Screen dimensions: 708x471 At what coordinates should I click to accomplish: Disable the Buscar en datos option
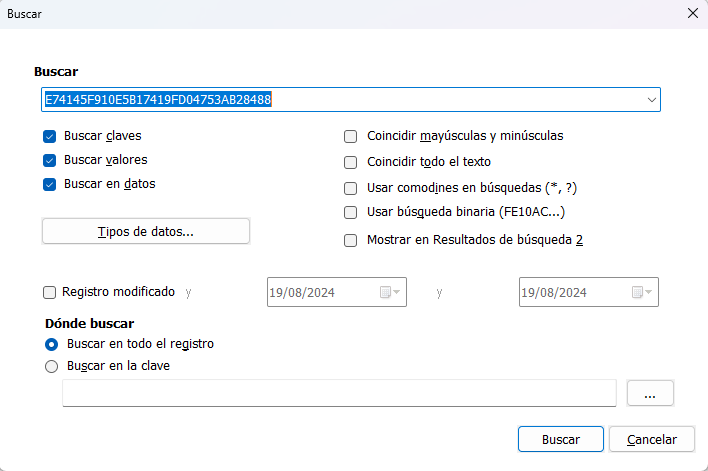click(x=49, y=184)
